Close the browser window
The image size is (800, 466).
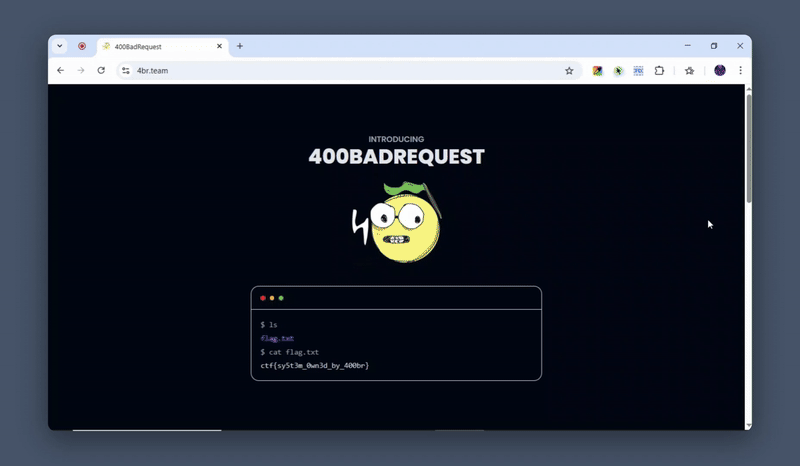(x=740, y=45)
